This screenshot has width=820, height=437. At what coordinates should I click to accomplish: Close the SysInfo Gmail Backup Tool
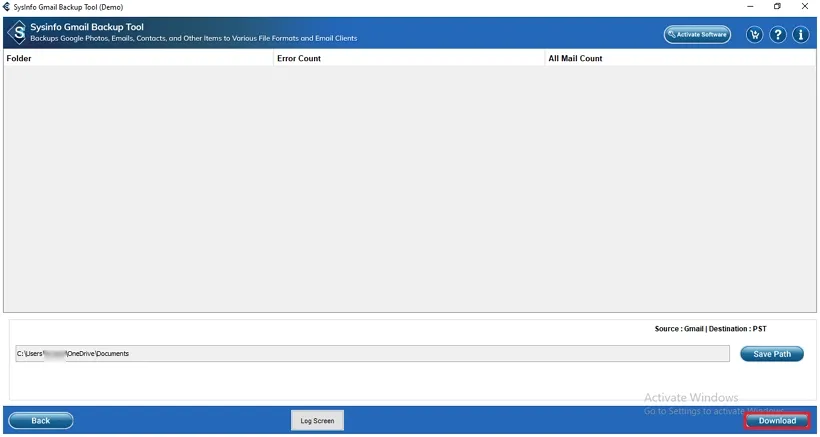coord(805,7)
